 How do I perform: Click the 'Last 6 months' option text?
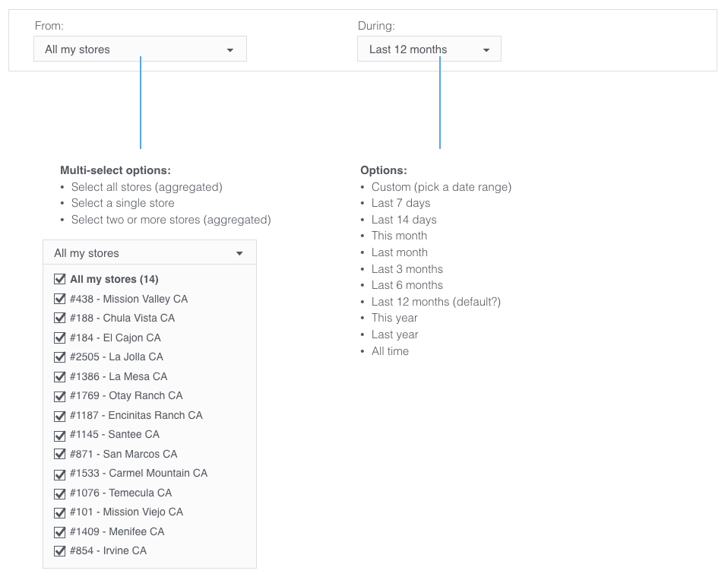[x=407, y=285]
